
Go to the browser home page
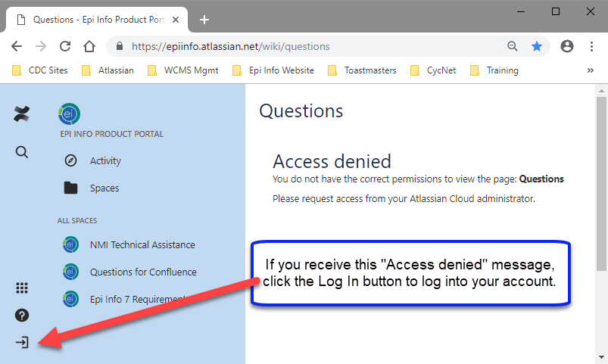[x=89, y=46]
